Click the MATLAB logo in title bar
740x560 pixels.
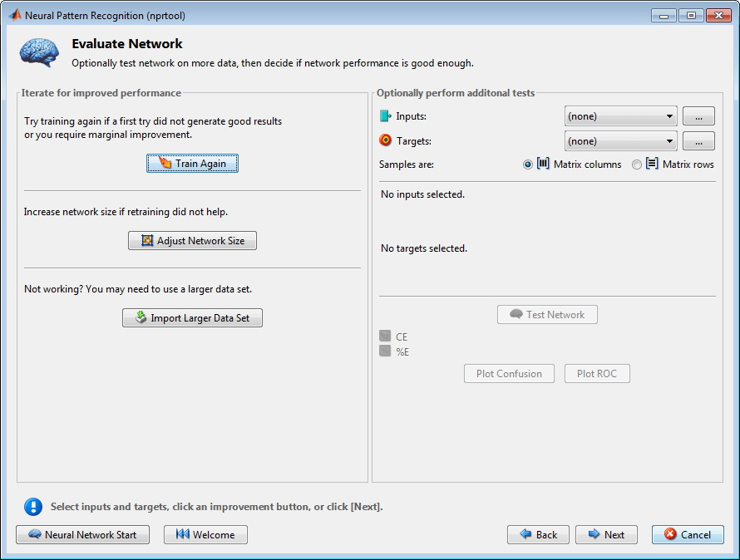pyautogui.click(x=15, y=15)
